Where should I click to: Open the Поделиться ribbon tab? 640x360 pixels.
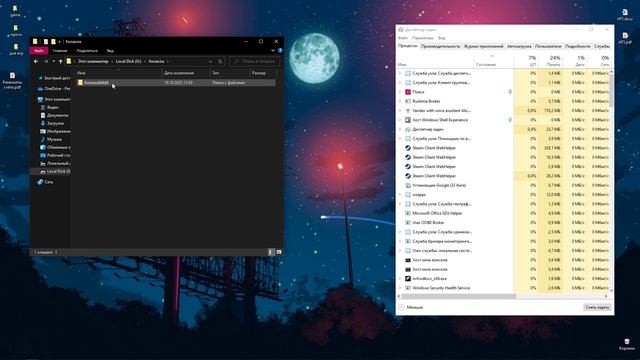tap(87, 51)
